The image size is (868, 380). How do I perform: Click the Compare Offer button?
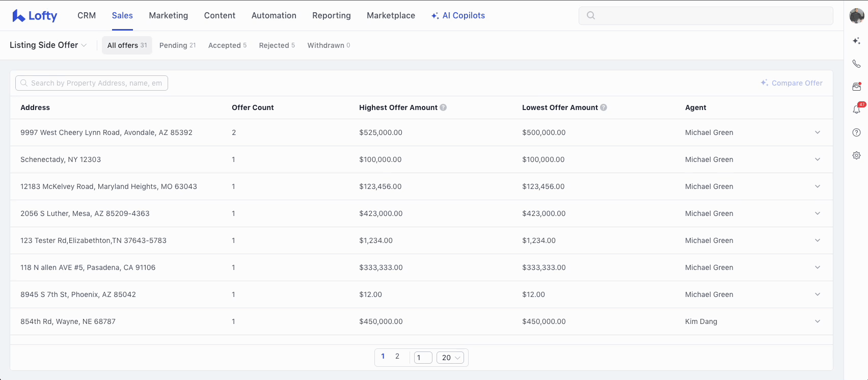792,83
